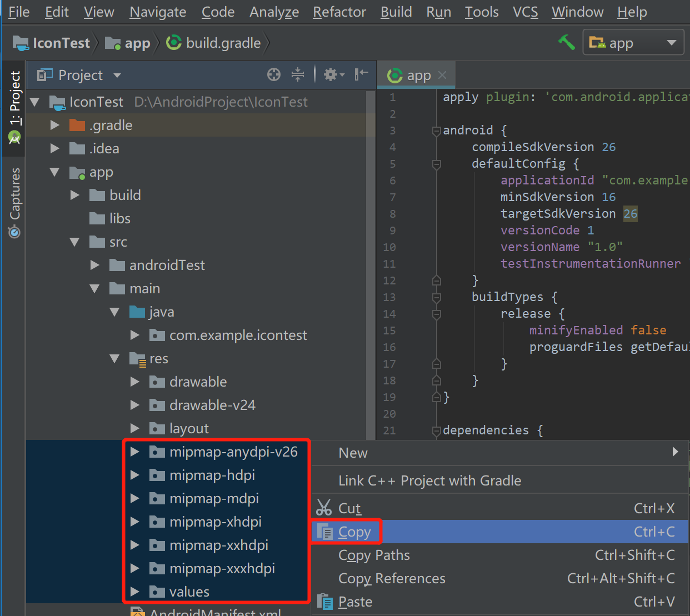Click IconTest project icon in breadcrumb
Screen dimensions: 690x616
click(x=21, y=43)
